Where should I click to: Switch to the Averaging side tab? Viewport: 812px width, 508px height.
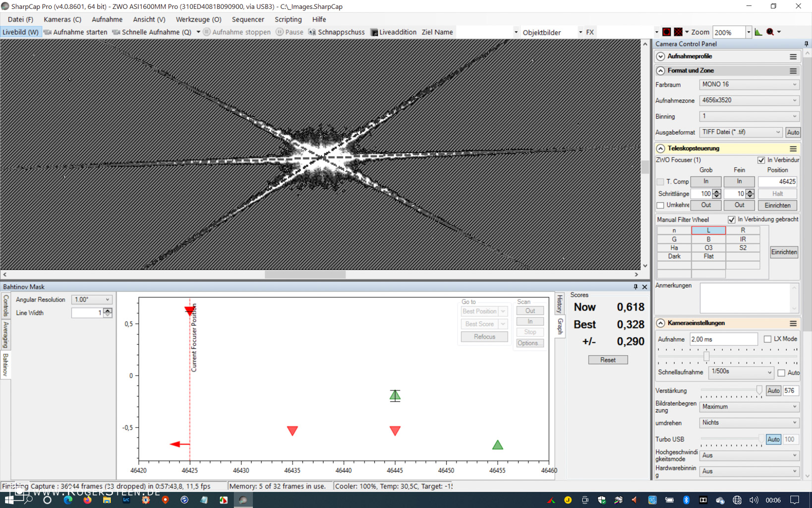tap(5, 334)
